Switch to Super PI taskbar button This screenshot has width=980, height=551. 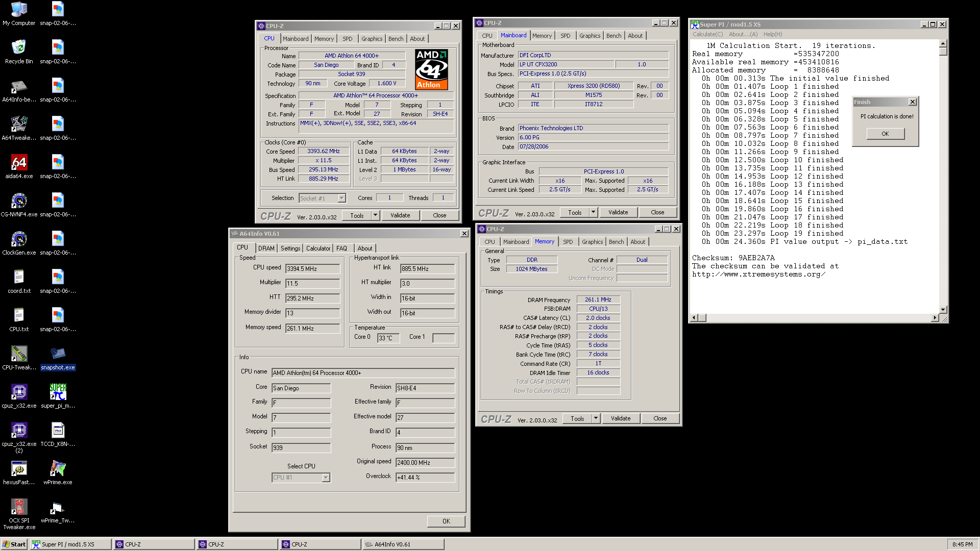[x=70, y=544]
